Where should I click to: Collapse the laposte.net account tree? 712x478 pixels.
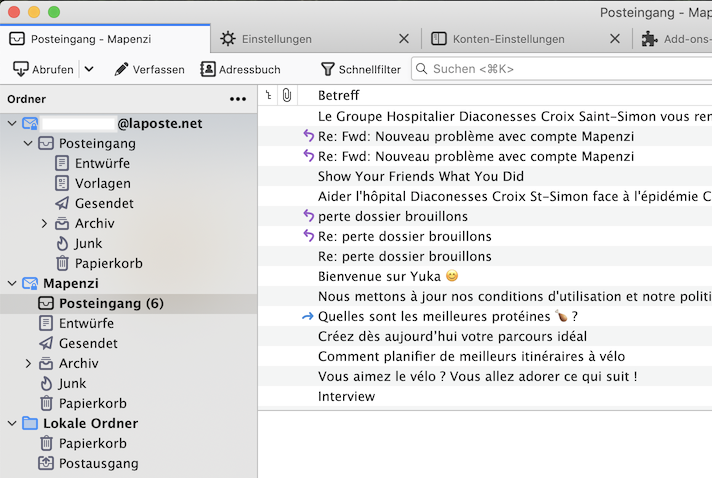coord(12,123)
